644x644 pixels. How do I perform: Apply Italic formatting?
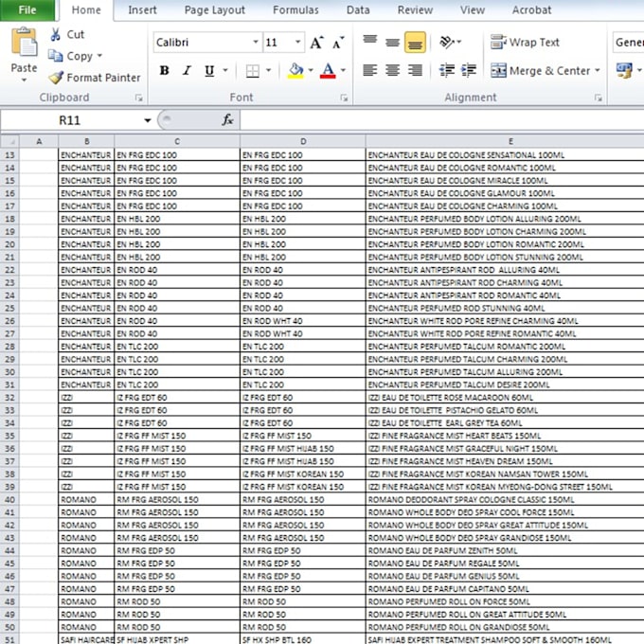[x=187, y=71]
